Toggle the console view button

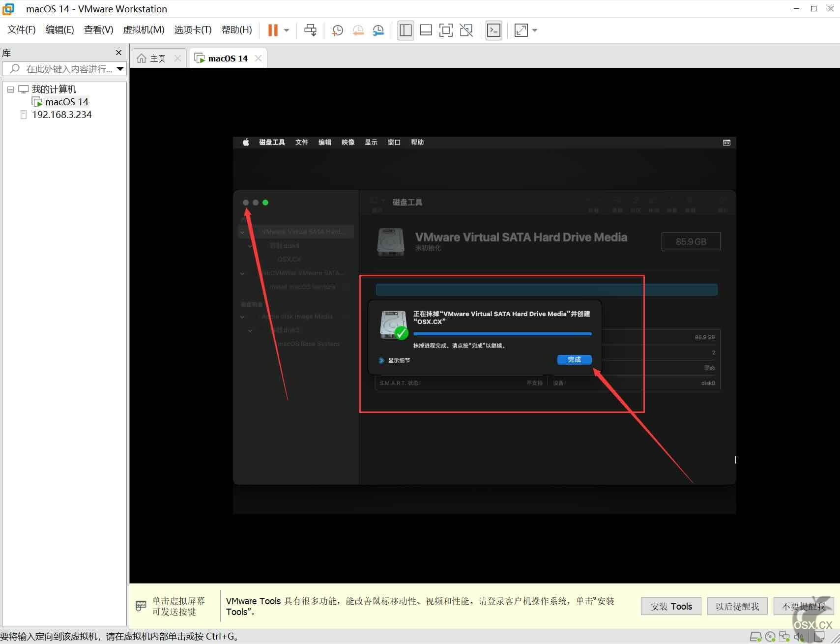point(493,30)
